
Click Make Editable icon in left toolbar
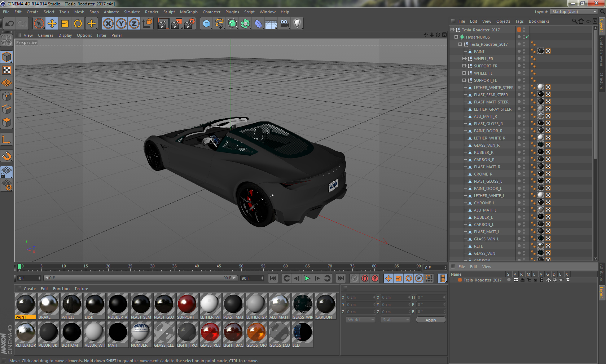click(6, 40)
